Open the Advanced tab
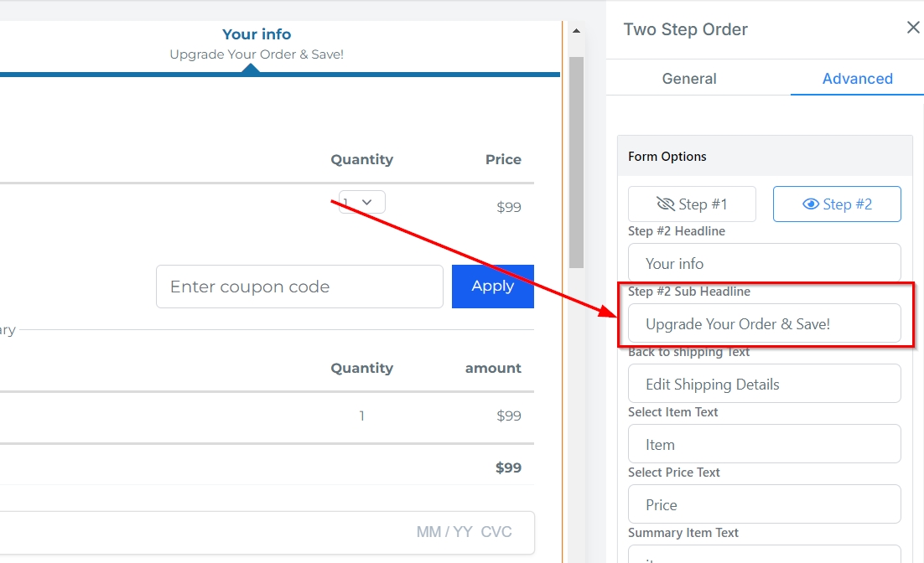Image resolution: width=924 pixels, height=563 pixels. pyautogui.click(x=857, y=79)
